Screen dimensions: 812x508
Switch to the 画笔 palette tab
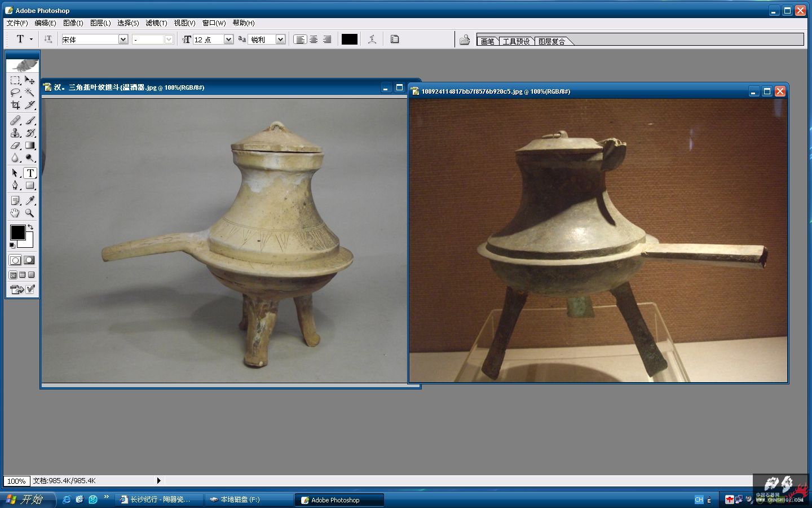487,41
